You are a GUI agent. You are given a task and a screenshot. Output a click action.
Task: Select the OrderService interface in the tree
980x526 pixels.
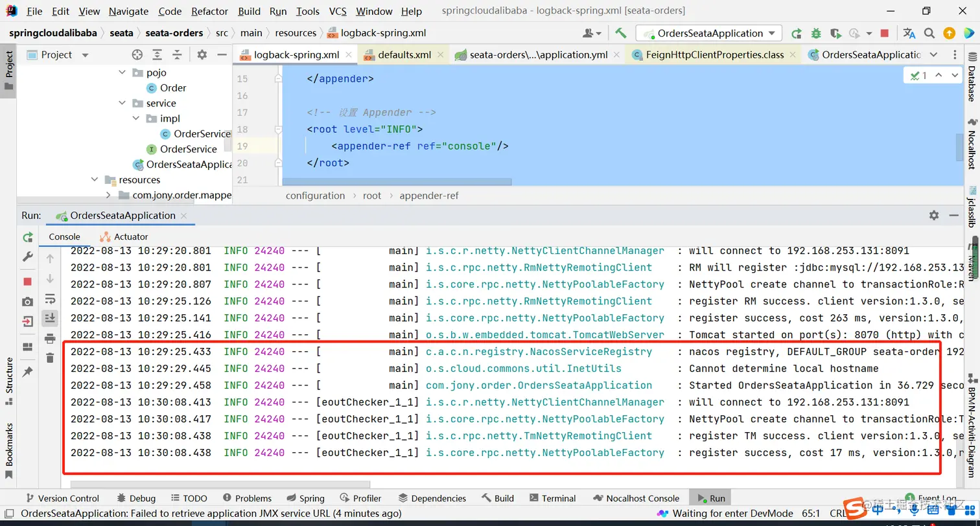click(181, 149)
